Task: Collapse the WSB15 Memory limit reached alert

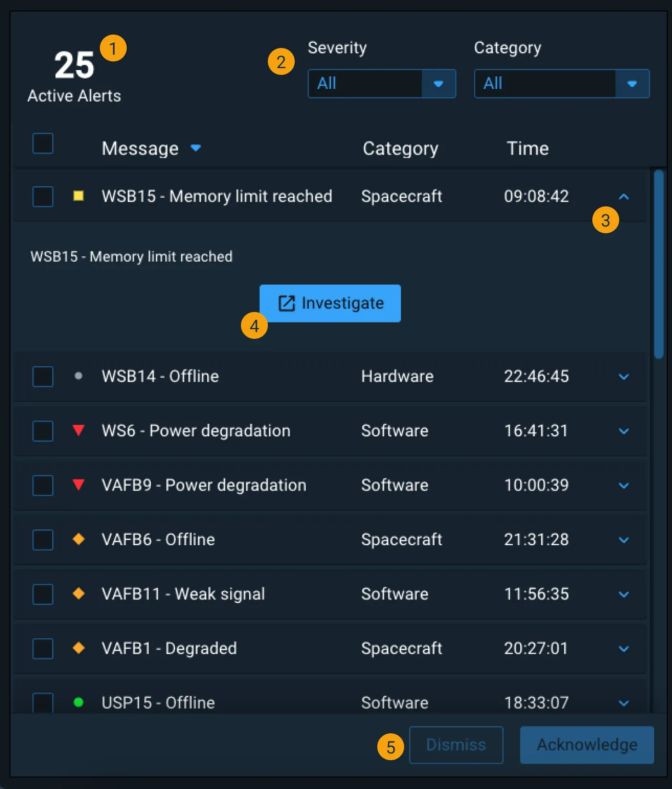Action: (x=624, y=196)
